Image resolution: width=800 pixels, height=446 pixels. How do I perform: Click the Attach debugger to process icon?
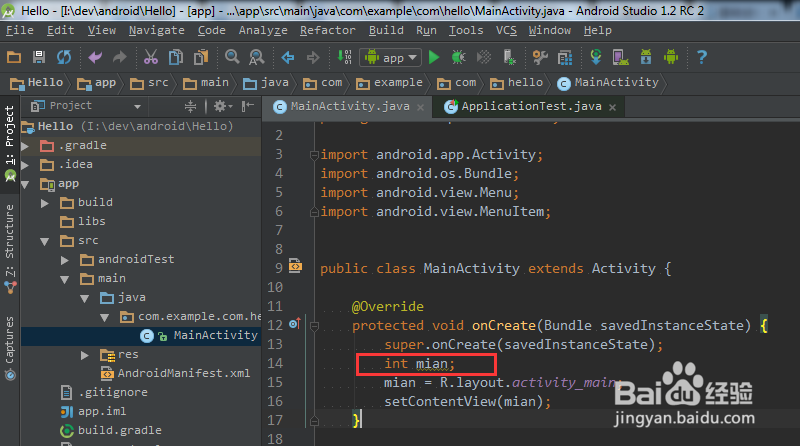click(x=509, y=57)
